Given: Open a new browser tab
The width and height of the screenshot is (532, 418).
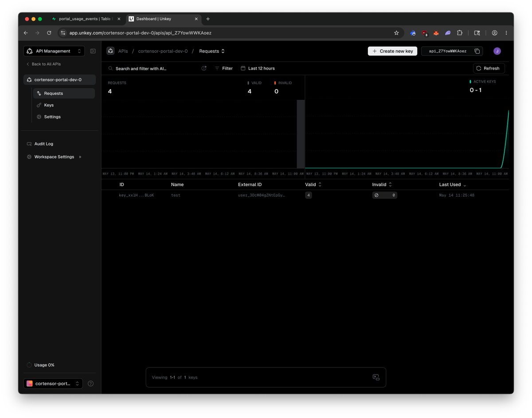Looking at the screenshot, I should pyautogui.click(x=208, y=19).
